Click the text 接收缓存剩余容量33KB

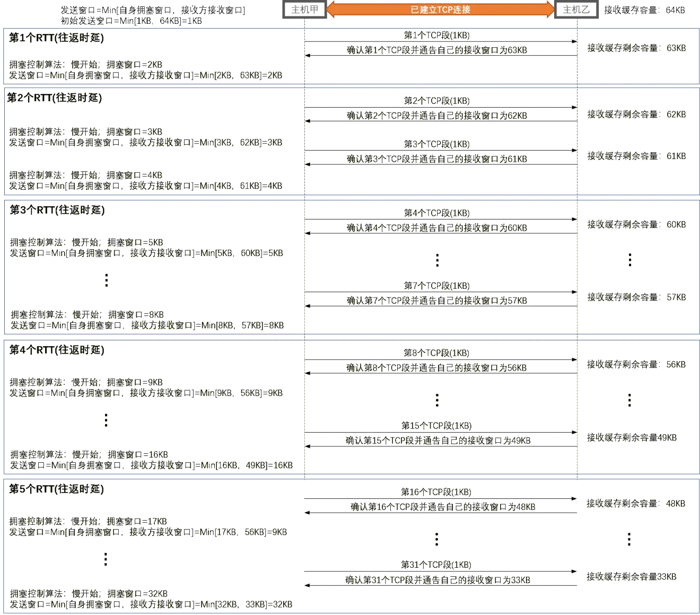pos(631,577)
